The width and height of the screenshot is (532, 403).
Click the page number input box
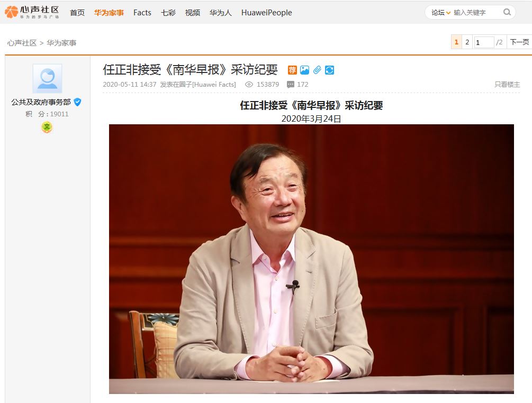pyautogui.click(x=483, y=42)
